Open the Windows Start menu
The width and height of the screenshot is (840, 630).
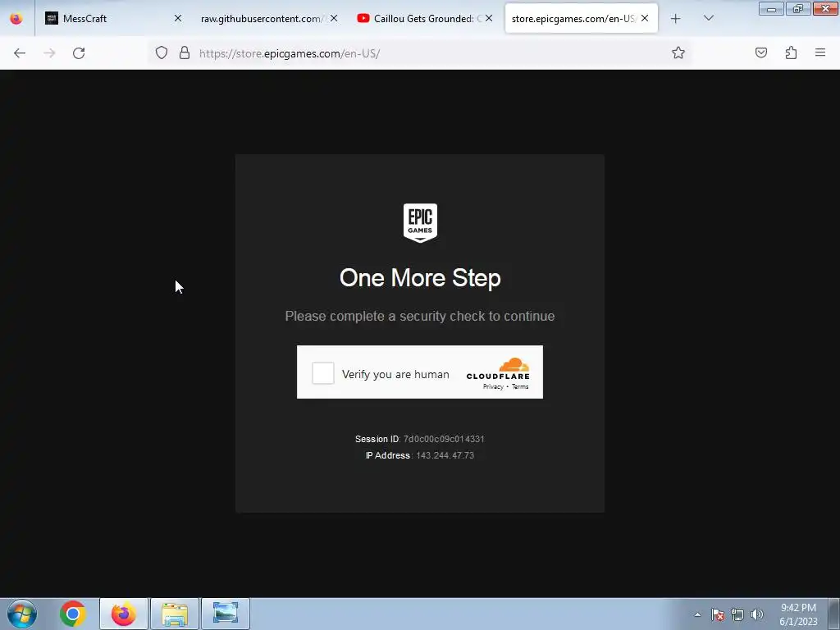click(x=22, y=614)
